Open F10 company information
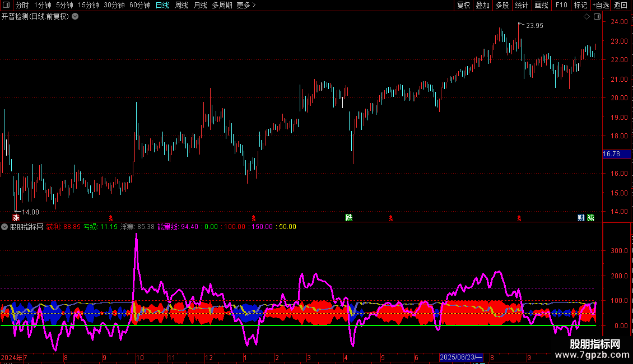This screenshot has height=364, width=633. point(561,5)
